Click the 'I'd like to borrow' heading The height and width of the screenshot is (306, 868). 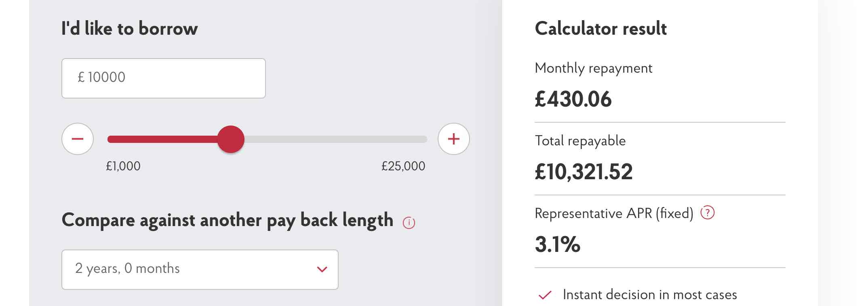(129, 29)
